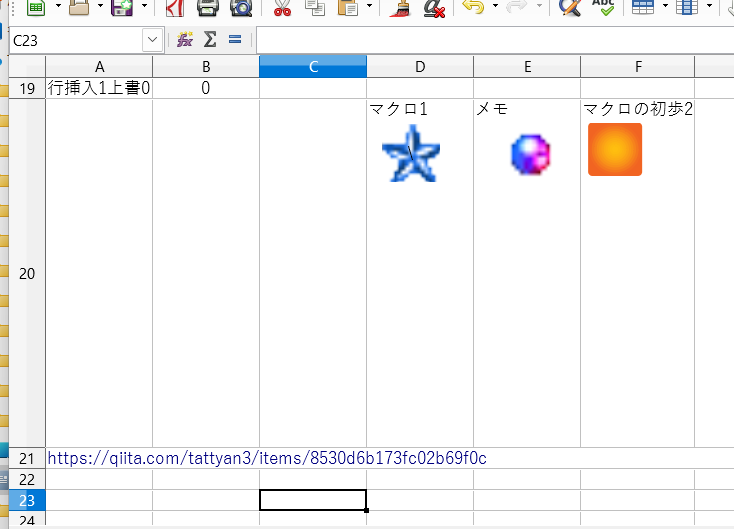734x529 pixels.
Task: Click the Insert Columns table icon
Action: point(687,7)
